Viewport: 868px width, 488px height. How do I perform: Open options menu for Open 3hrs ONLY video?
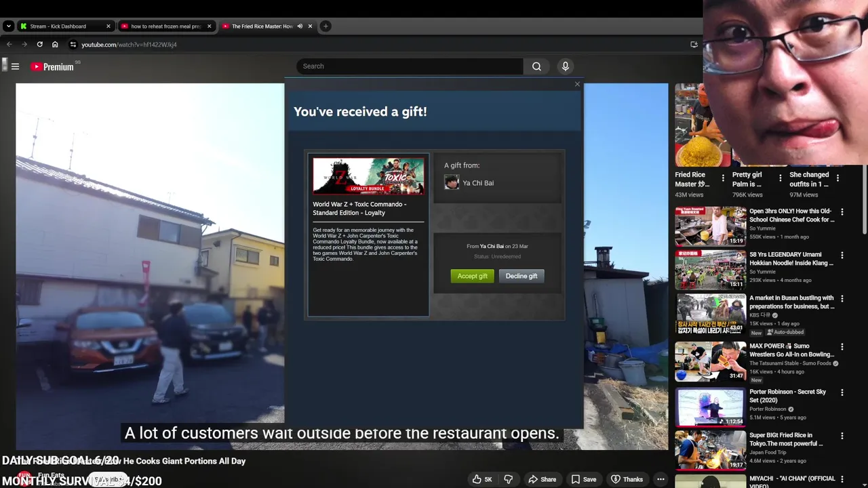coord(842,212)
